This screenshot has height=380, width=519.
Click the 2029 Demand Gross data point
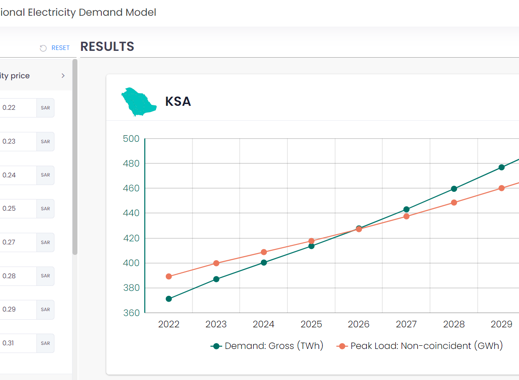click(x=501, y=167)
